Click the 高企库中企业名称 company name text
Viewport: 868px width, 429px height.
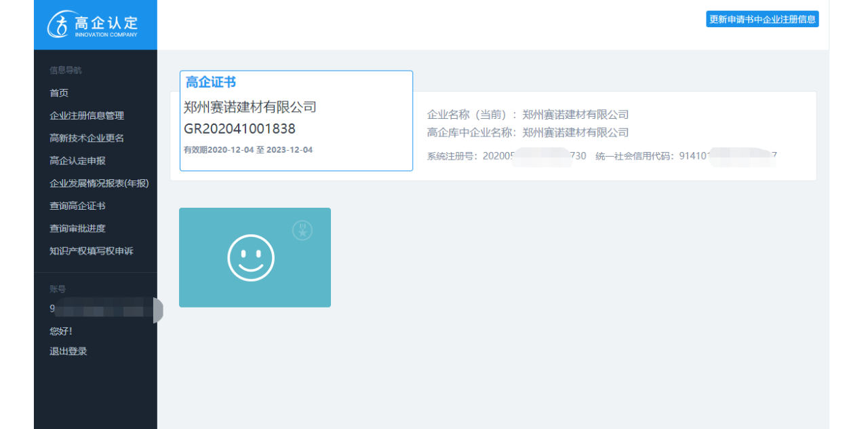point(575,132)
